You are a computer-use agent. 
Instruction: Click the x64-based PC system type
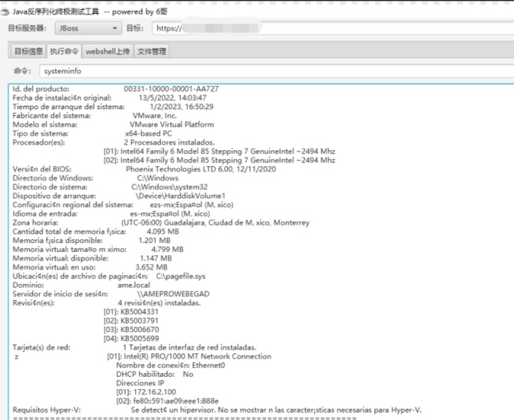point(149,134)
